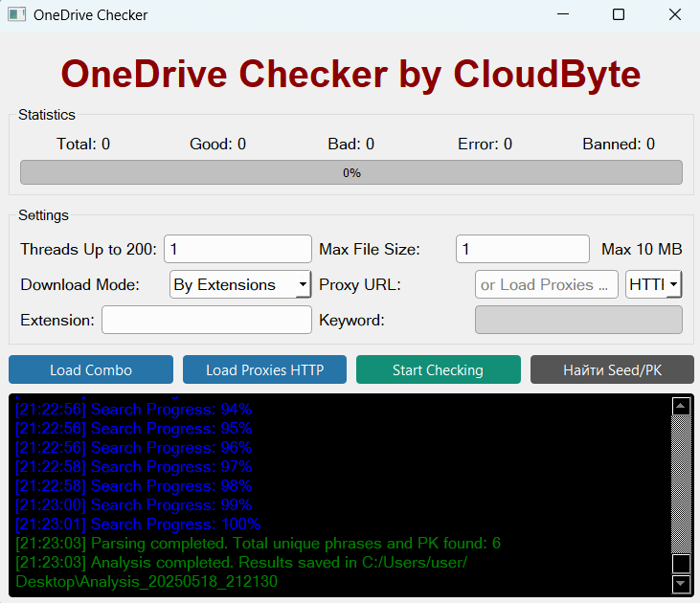Click the 'OneDrive Checker by CloudByte' heading

[x=350, y=74]
